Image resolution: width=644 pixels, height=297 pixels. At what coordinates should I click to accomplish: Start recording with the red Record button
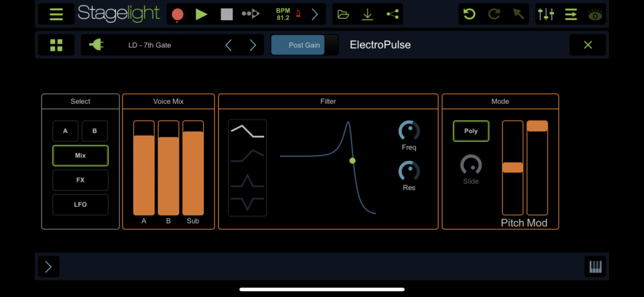pos(177,14)
